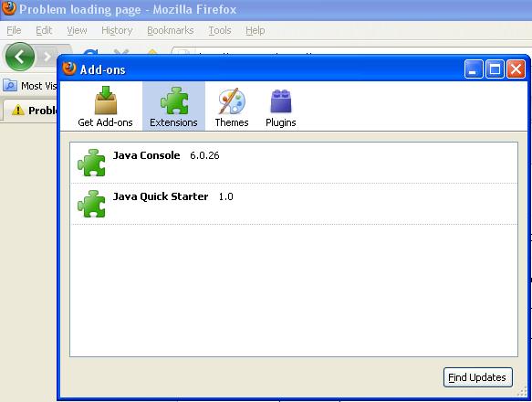
Task: Click the Java Quick Starter version 1.0
Action: click(x=226, y=196)
